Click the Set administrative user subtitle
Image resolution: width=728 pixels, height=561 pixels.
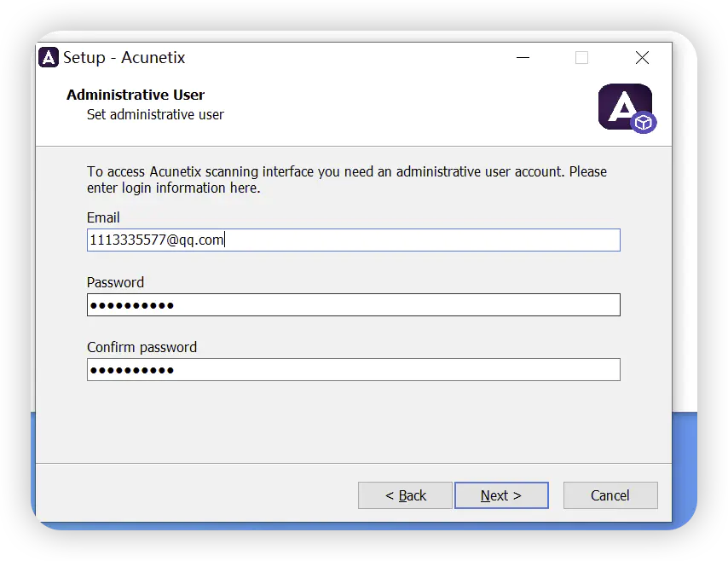(155, 114)
